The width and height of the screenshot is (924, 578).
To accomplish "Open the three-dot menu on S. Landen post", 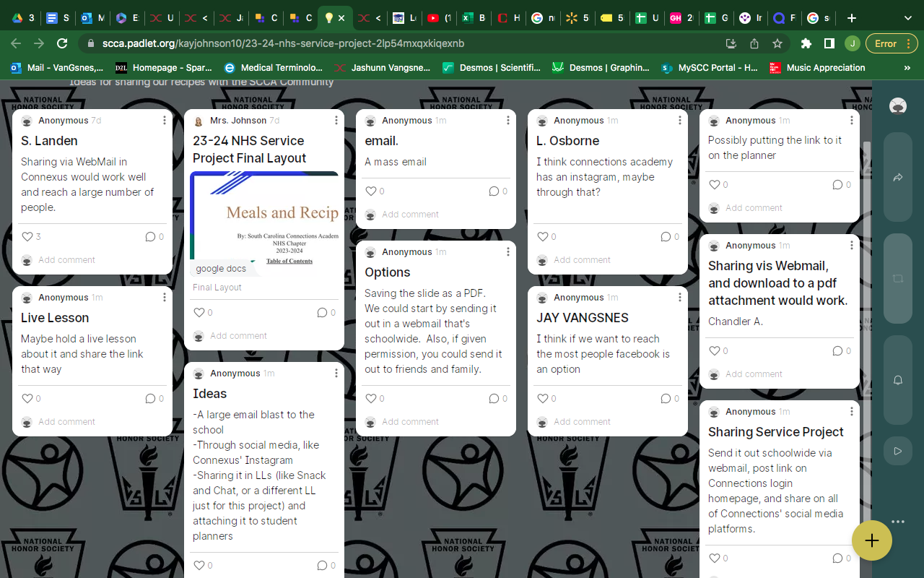I will [x=165, y=120].
